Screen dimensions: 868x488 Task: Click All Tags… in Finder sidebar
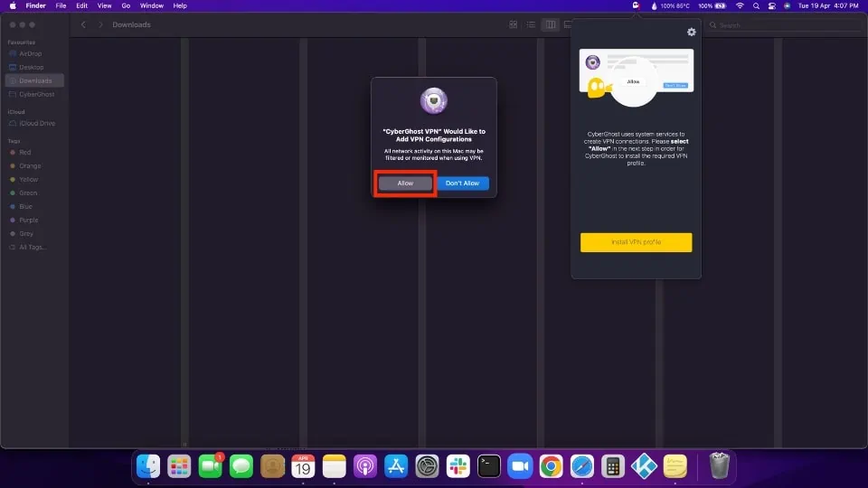pyautogui.click(x=34, y=248)
